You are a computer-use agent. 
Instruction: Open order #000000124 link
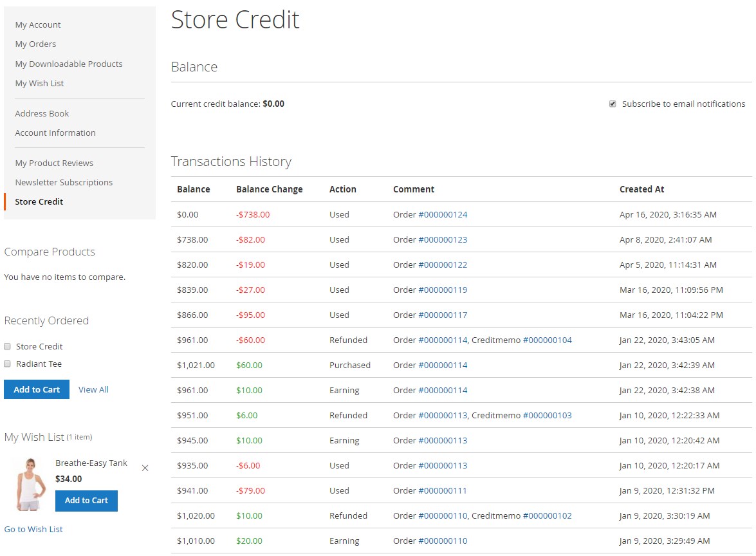443,214
